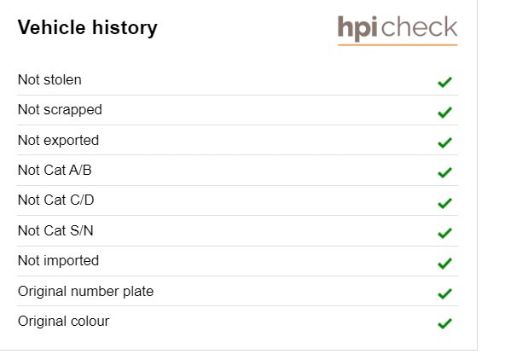Click the Original colour checkmark
Screen dimensions: 511x360
click(x=445, y=323)
